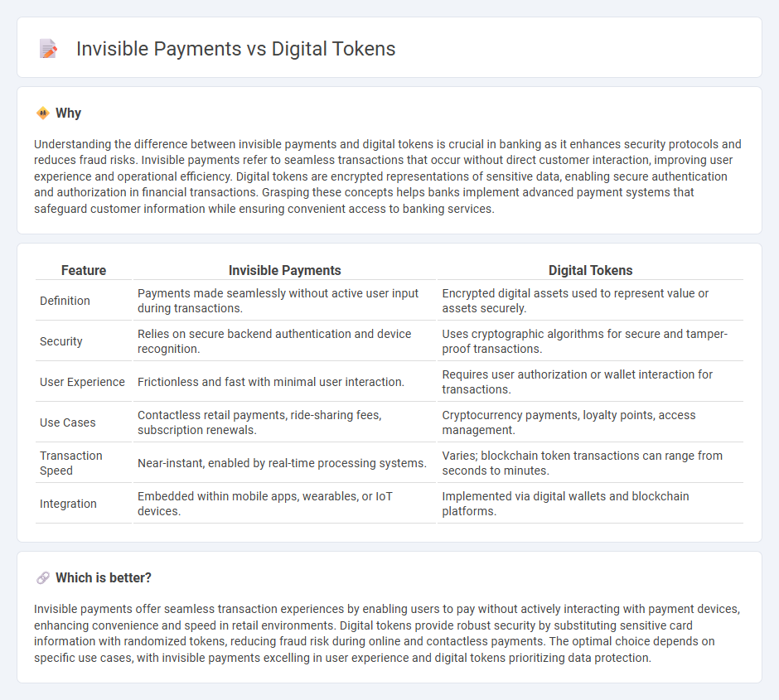Screen dimensions: 779x700
Task: Click cell 'Implemented via digital wallets and blockchain platforms'
Action: point(590,504)
